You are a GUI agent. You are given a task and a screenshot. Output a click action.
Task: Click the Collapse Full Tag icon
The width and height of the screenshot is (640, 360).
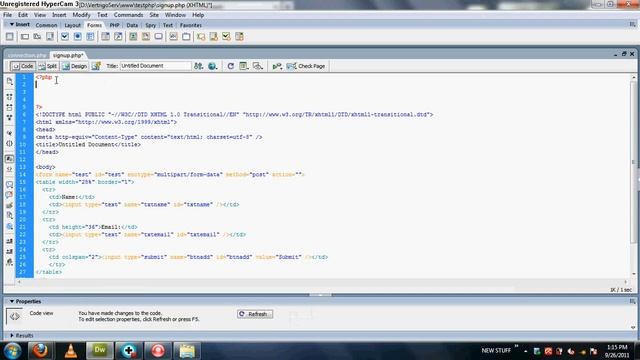click(x=9, y=97)
